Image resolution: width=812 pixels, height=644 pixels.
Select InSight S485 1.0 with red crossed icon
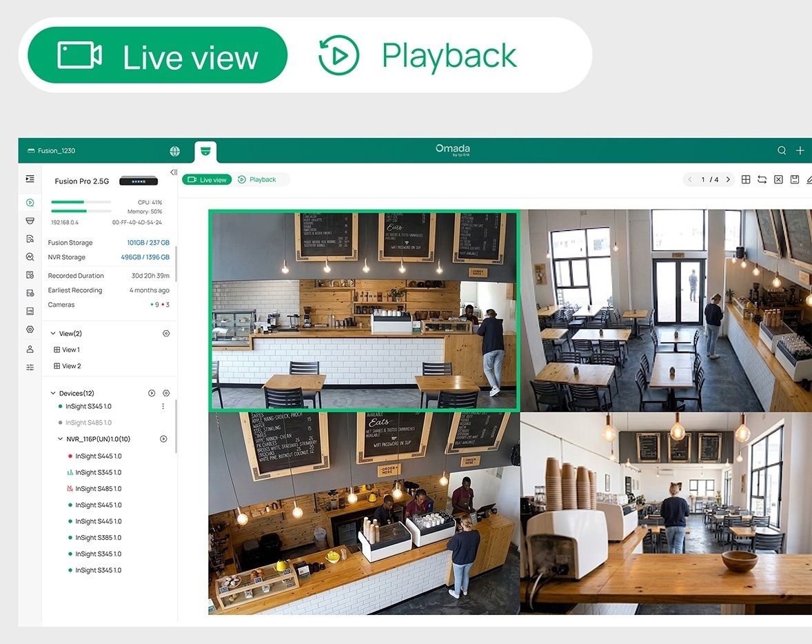click(94, 489)
